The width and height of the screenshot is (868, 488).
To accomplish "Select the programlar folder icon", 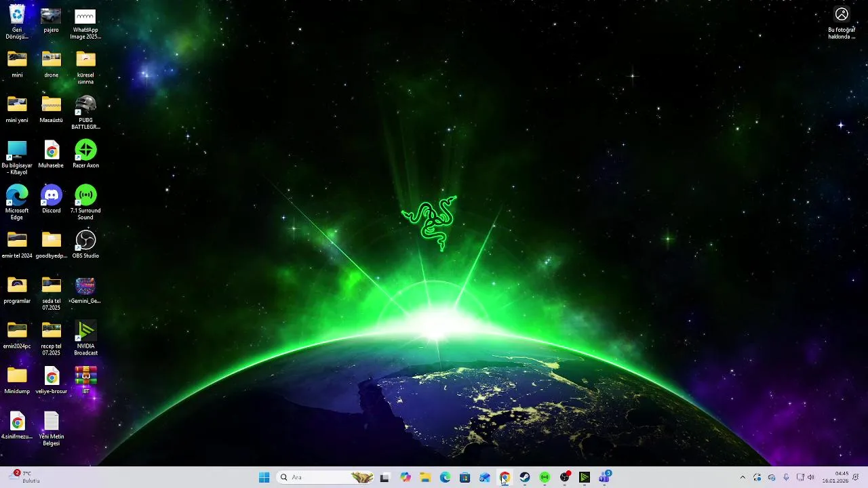I will (17, 290).
